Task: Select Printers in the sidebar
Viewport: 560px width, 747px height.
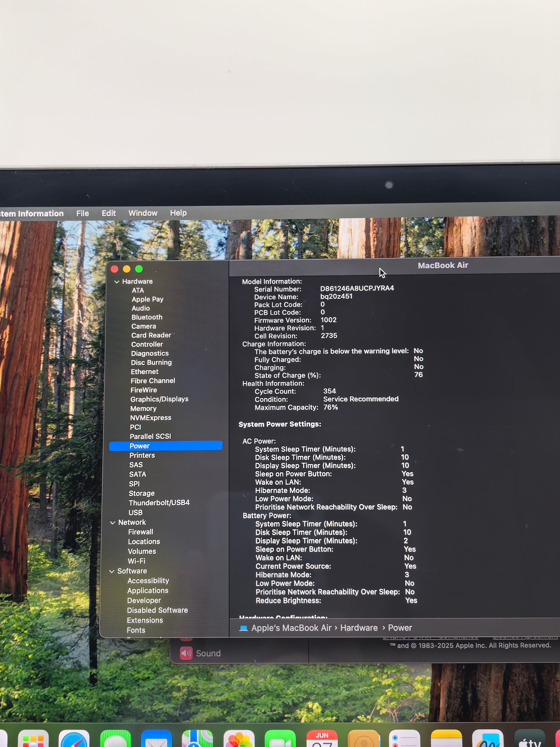Action: point(142,456)
